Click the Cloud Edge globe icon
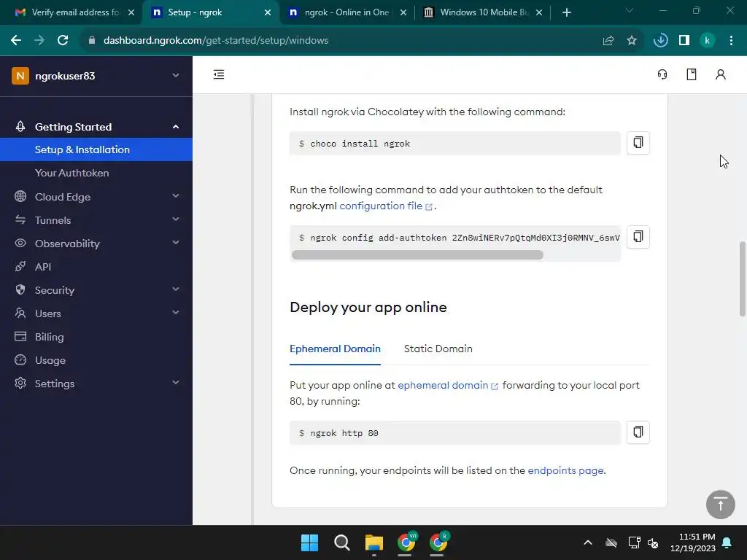Screen dimensions: 747x560 [20, 196]
